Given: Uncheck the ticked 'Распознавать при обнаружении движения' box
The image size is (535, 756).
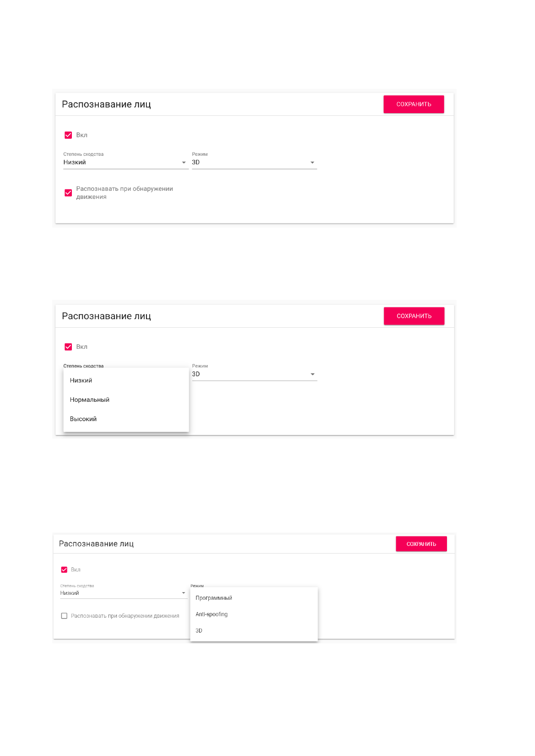Looking at the screenshot, I should coord(68,193).
